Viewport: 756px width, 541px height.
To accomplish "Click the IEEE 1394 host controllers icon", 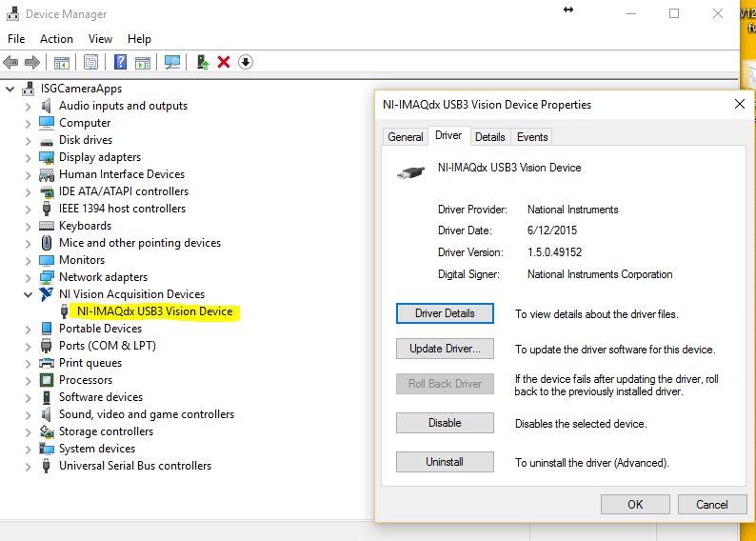I will (x=47, y=209).
